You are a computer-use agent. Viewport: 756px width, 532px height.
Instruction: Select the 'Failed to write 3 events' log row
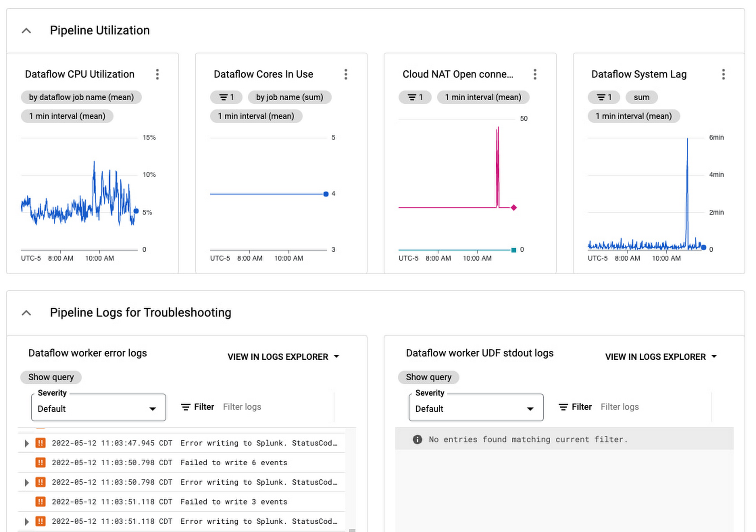click(181, 502)
